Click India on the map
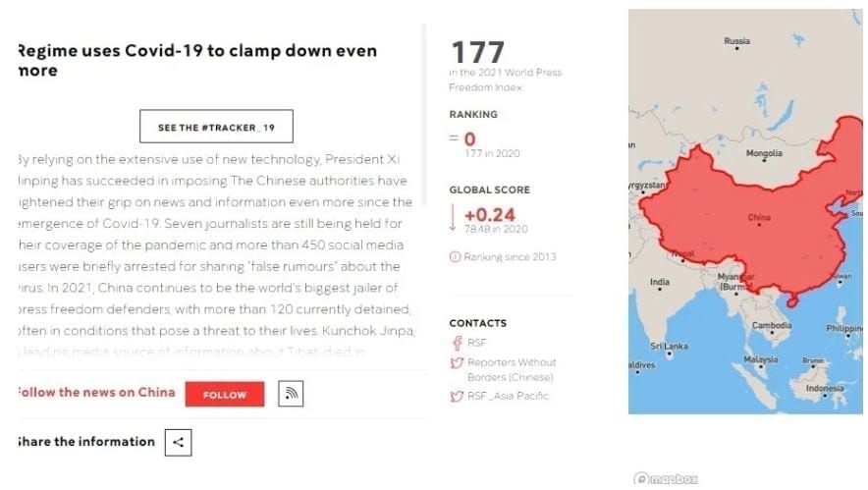 (659, 283)
